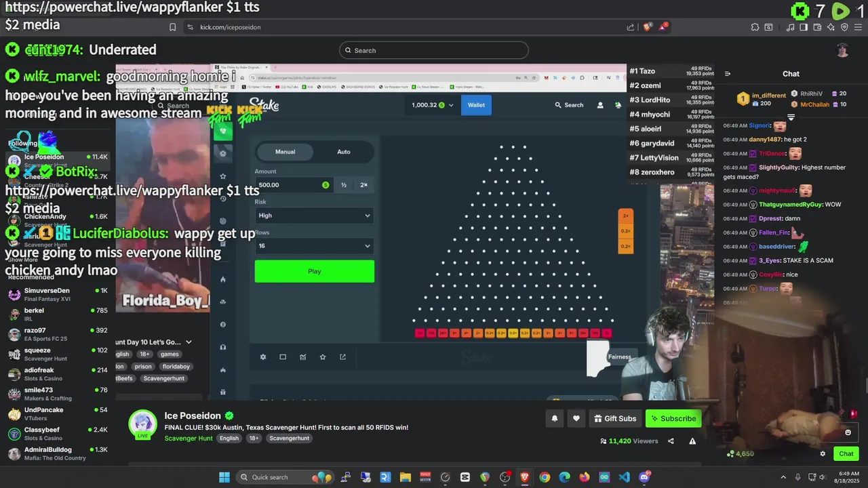This screenshot has width=868, height=488.
Task: Click Gift Subs button
Action: [615, 419]
